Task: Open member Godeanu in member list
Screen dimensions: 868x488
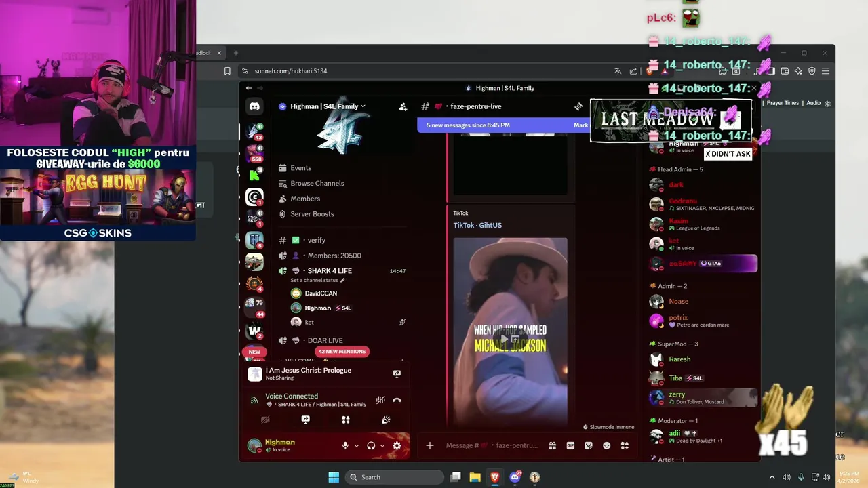Action: pyautogui.click(x=702, y=204)
